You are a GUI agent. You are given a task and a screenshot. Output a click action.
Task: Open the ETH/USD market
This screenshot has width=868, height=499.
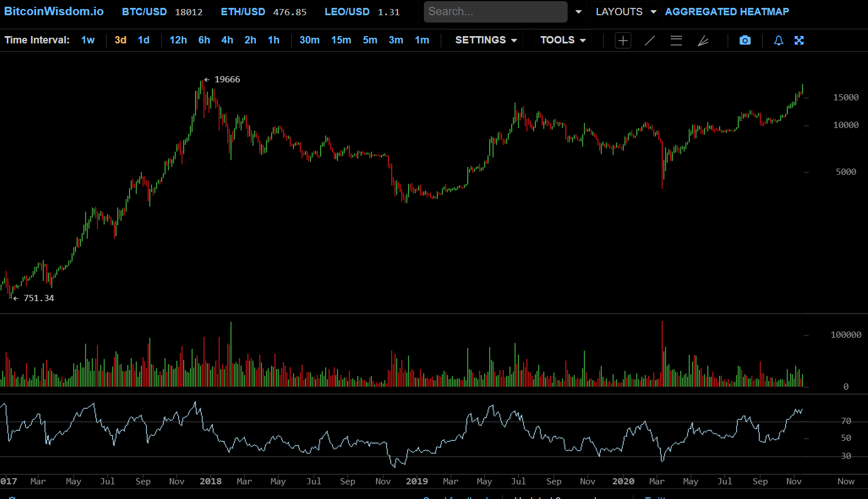(243, 12)
